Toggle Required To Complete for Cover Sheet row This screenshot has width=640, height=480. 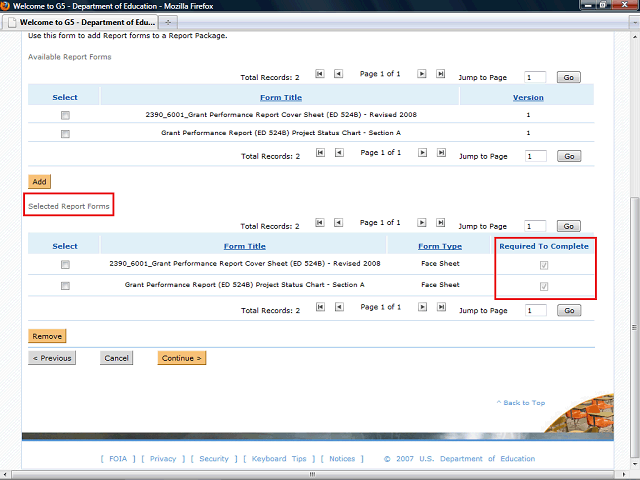click(544, 266)
